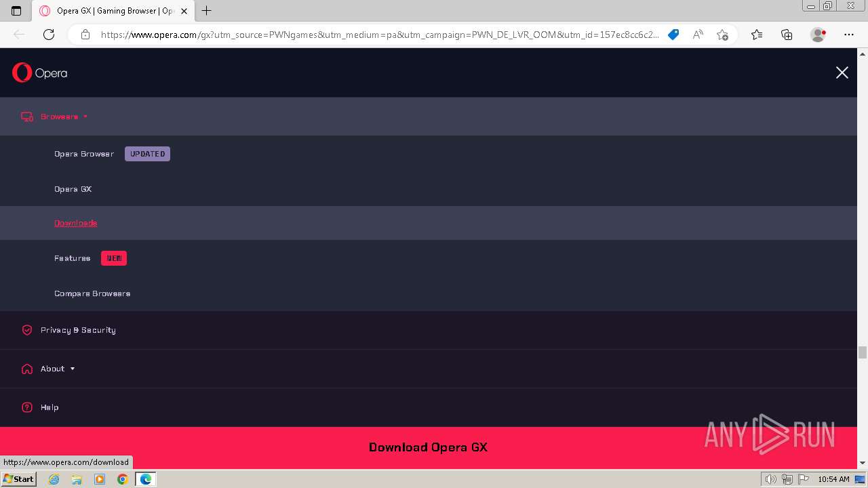Click the NEW badge next to Features
The width and height of the screenshot is (868, 488).
(114, 258)
